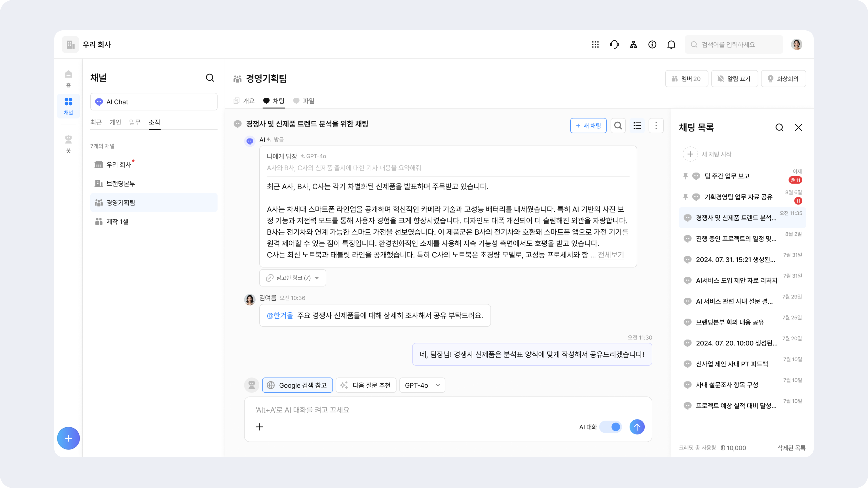The image size is (868, 488).
Task: Click the 화상회의 button
Action: pyautogui.click(x=783, y=78)
